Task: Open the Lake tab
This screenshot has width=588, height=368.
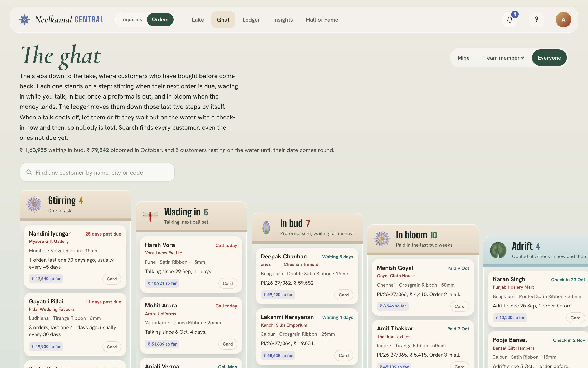Action: coord(198,20)
